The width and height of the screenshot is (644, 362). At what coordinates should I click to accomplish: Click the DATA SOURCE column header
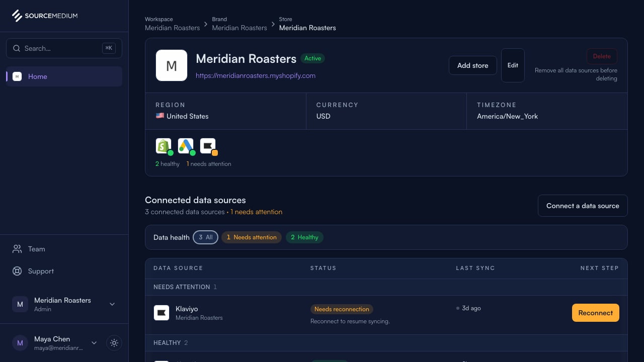coord(178,268)
